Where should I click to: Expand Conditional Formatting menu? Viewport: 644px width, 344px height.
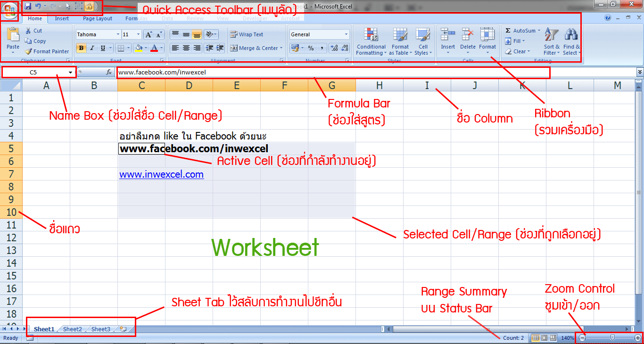371,41
